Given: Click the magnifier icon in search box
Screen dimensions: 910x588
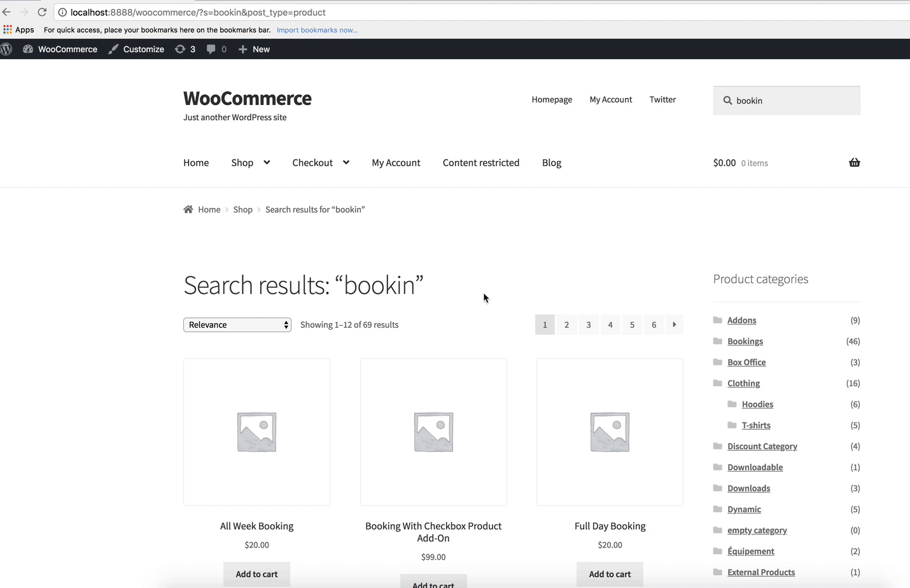Looking at the screenshot, I should coord(727,101).
